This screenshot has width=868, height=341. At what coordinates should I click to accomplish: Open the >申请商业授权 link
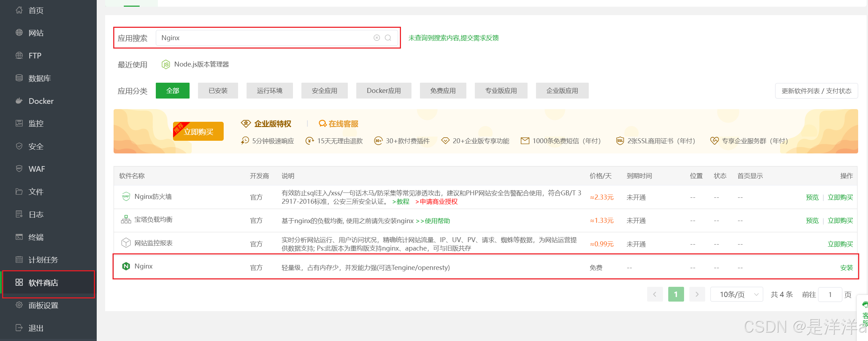pyautogui.click(x=436, y=201)
